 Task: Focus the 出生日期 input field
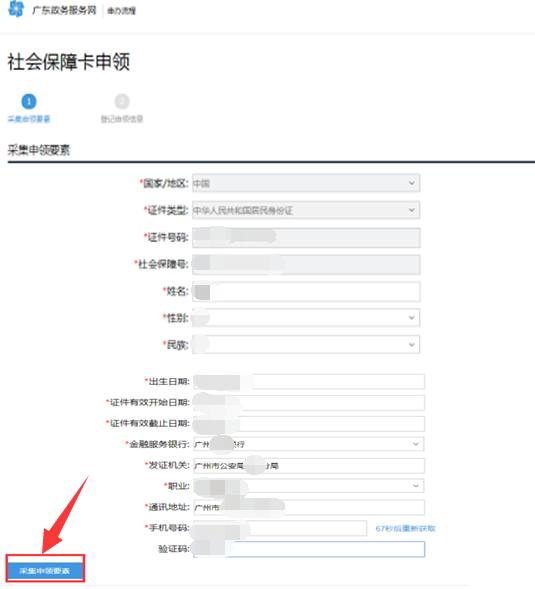point(309,382)
